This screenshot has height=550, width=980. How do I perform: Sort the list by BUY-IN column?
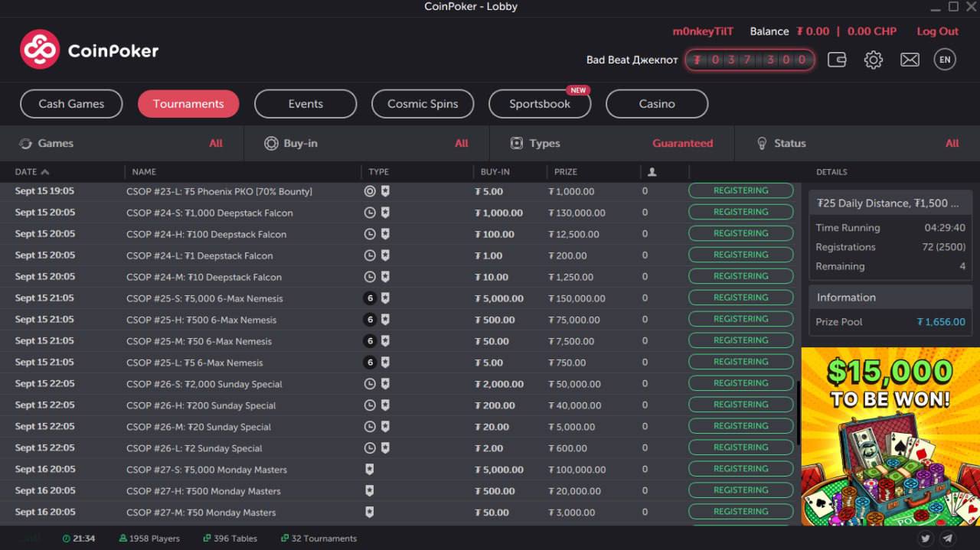(x=495, y=172)
